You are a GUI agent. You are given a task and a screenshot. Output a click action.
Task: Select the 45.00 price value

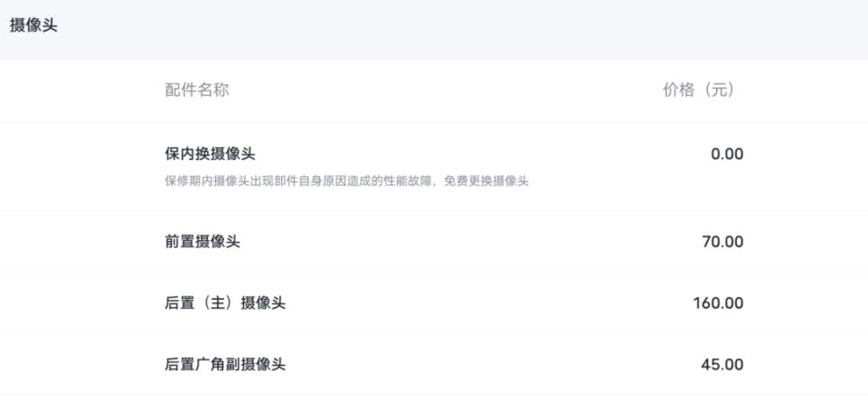point(722,365)
